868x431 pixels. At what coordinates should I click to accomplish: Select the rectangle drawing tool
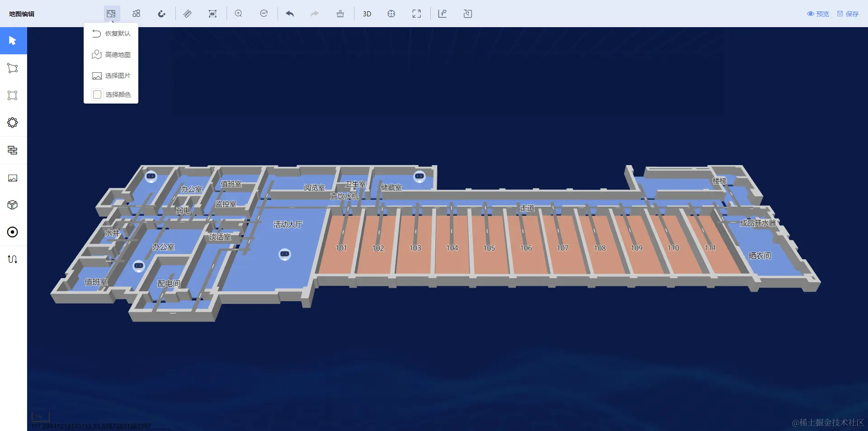(13, 95)
